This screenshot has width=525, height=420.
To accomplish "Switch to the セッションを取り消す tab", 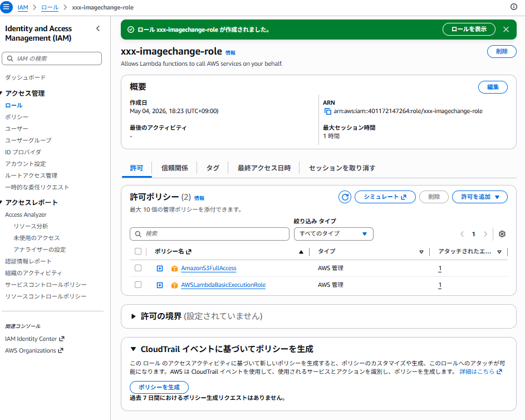I will pos(342,168).
